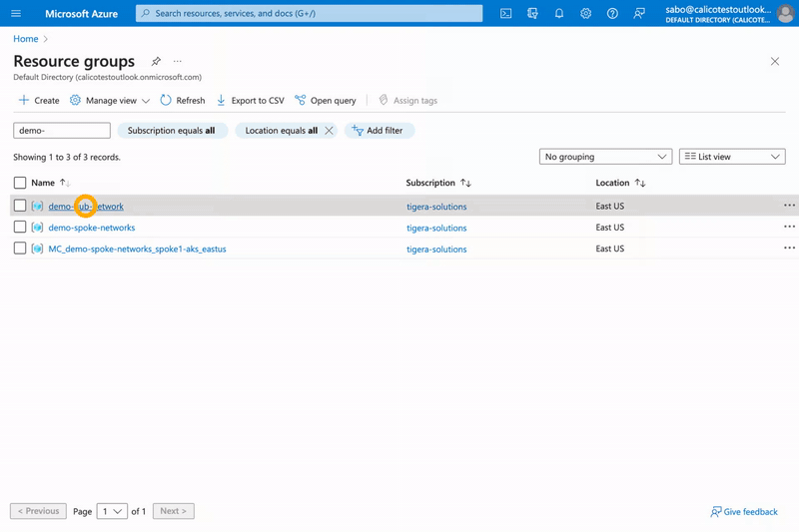Screen dimensions: 799x532
Task: Launch Cloud Shell from top bar
Action: 505,13
